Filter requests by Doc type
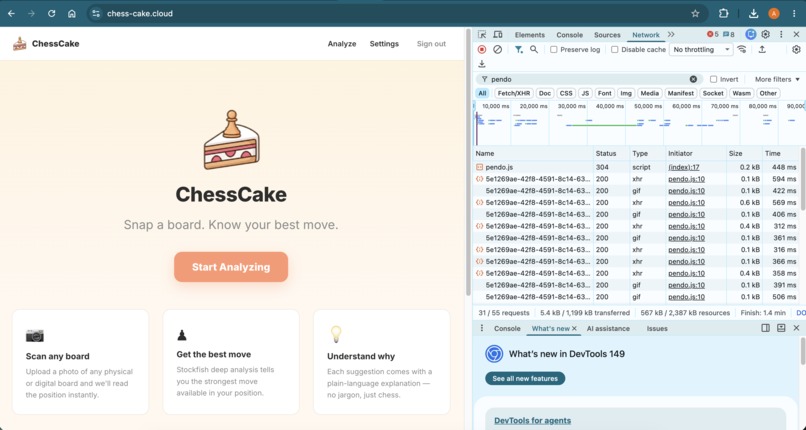806x430 pixels. coord(544,93)
